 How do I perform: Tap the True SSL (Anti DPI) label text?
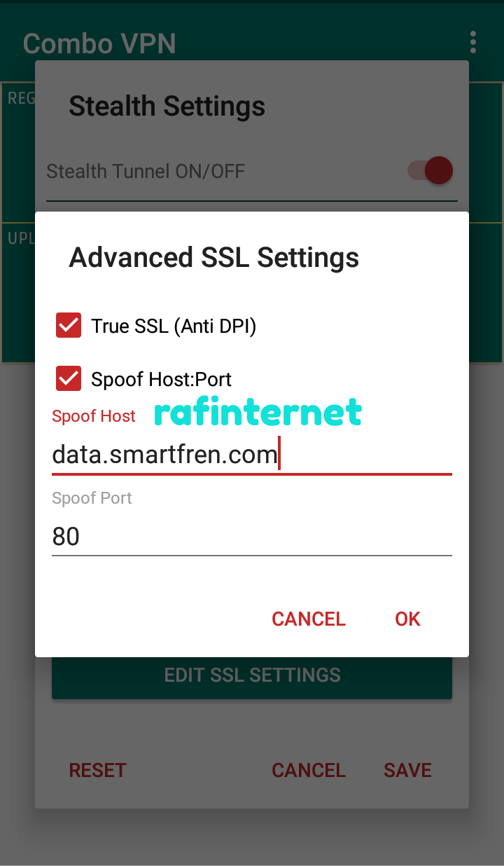pyautogui.click(x=174, y=326)
